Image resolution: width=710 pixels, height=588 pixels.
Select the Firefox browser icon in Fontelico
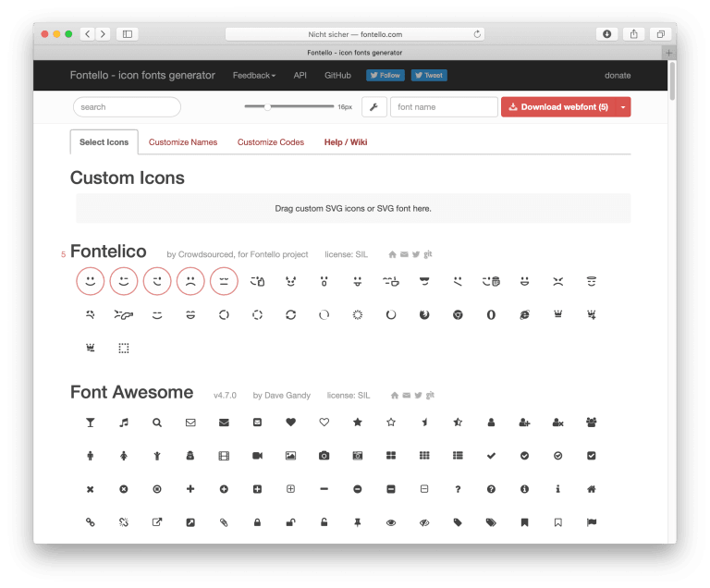pos(424,315)
